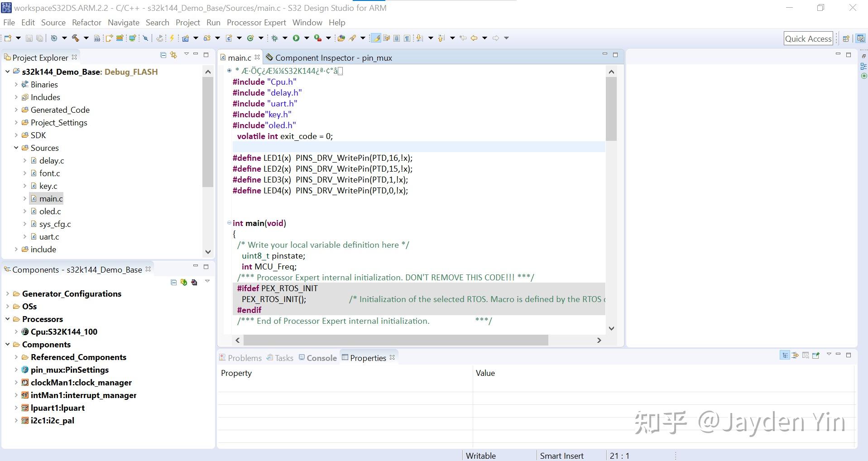Switch to Component Inspector - pin_mux tab
Image resolution: width=868 pixels, height=461 pixels.
[x=333, y=58]
